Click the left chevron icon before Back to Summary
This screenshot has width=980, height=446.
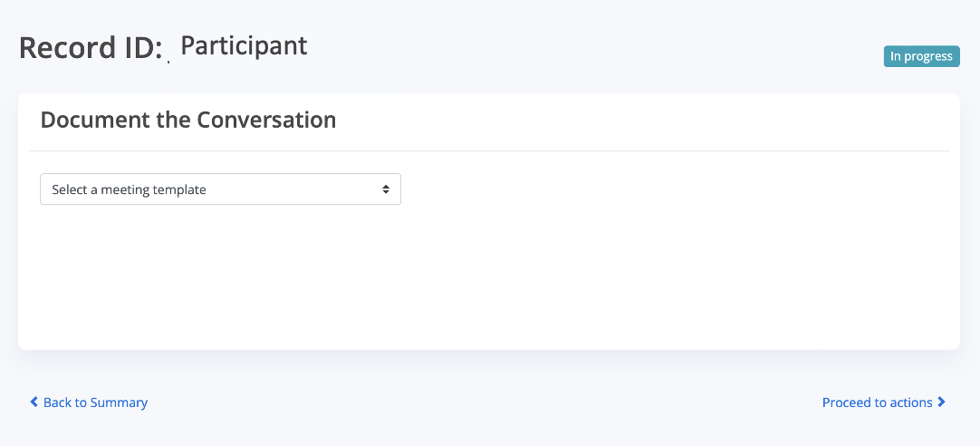(x=34, y=402)
